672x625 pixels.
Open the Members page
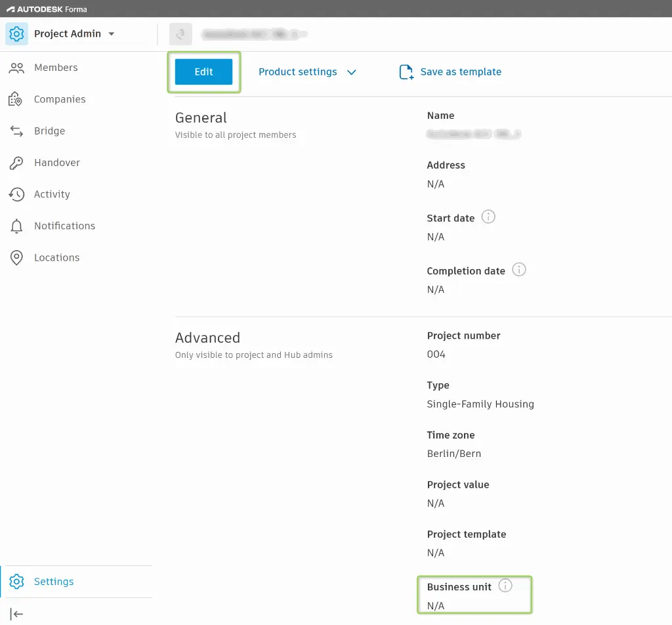[56, 68]
